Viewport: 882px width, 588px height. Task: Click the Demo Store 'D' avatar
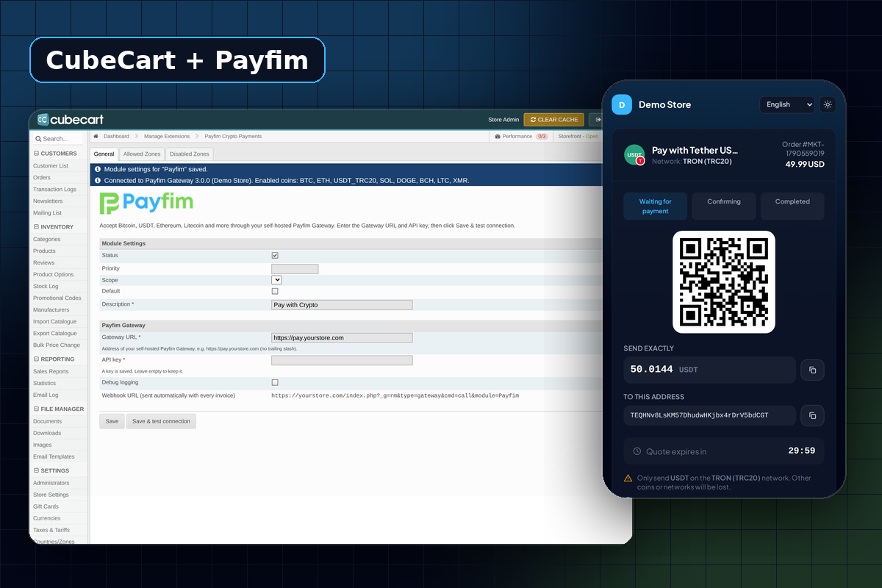[x=622, y=104]
